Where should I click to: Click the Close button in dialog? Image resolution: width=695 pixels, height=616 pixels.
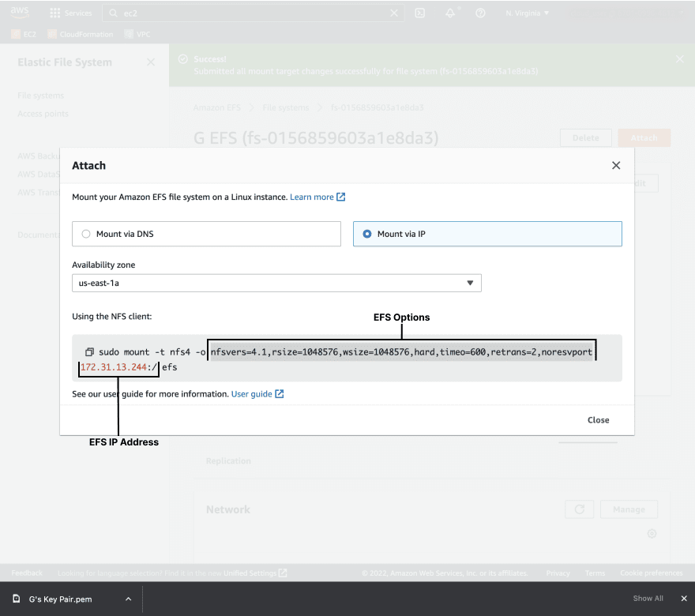[x=599, y=420]
